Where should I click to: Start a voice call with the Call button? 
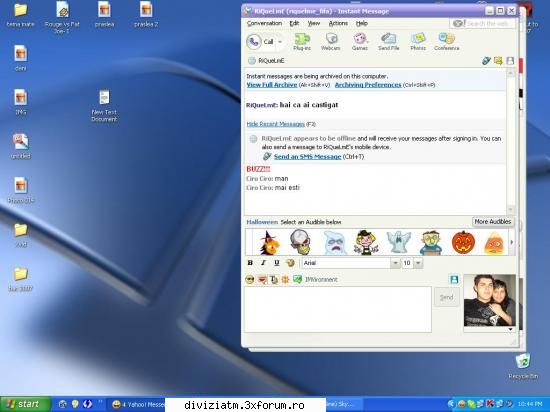260,42
